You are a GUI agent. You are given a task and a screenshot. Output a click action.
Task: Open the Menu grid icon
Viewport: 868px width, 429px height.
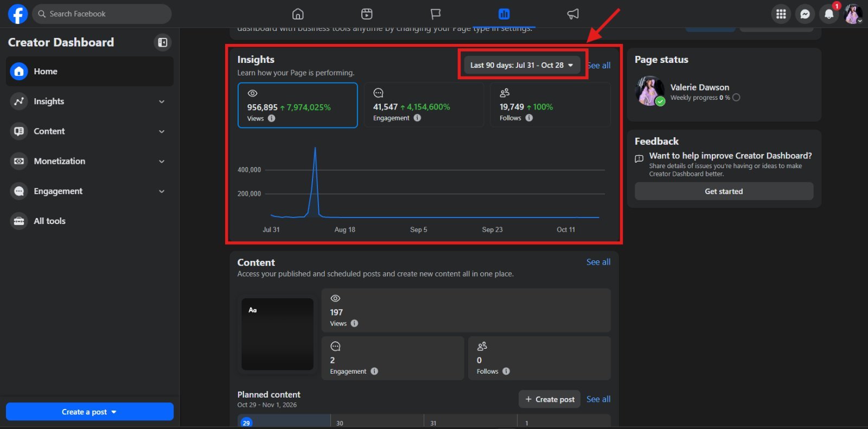click(x=781, y=14)
